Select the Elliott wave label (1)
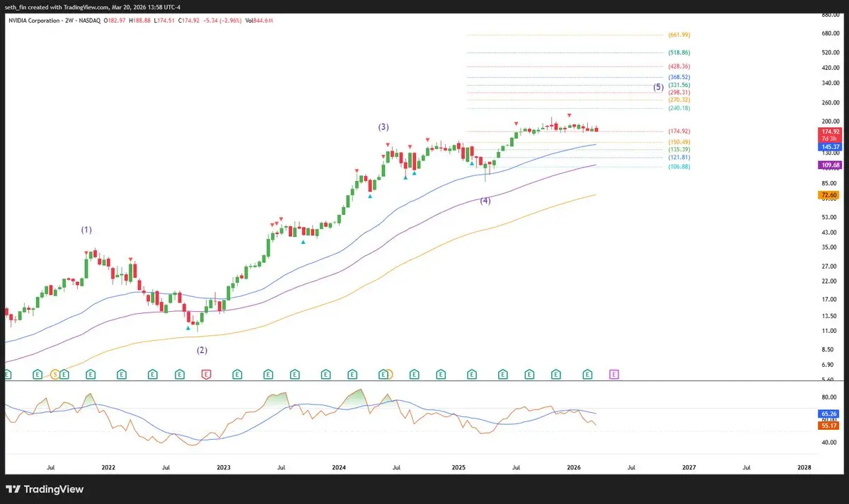The height and width of the screenshot is (504, 849). (x=86, y=230)
